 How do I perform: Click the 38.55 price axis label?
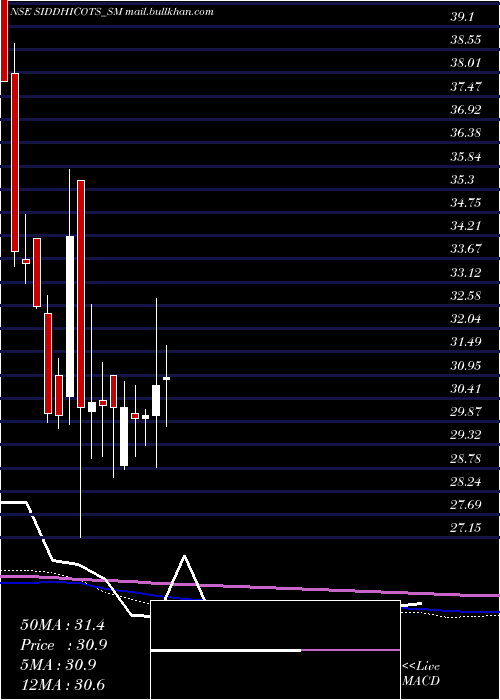point(466,40)
